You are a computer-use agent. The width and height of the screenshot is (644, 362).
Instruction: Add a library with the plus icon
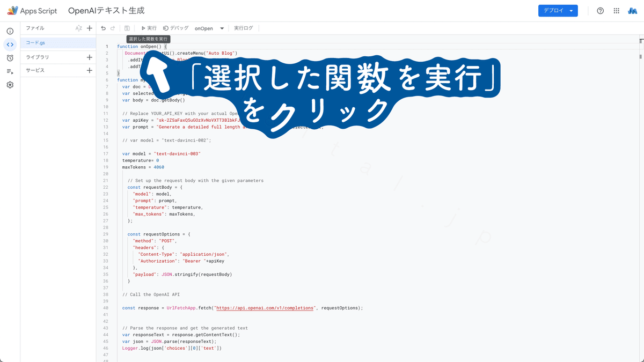(x=90, y=57)
